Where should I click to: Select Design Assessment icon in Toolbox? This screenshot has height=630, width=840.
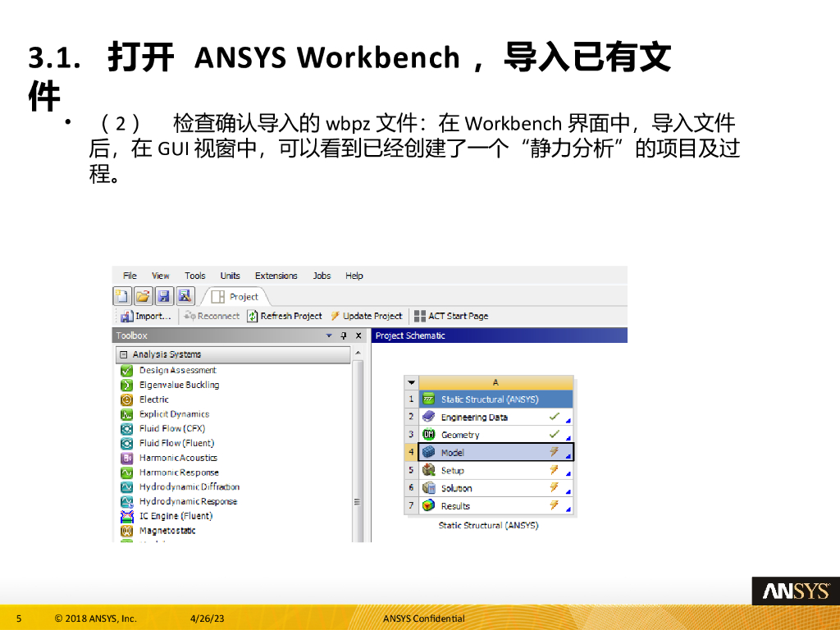126,371
